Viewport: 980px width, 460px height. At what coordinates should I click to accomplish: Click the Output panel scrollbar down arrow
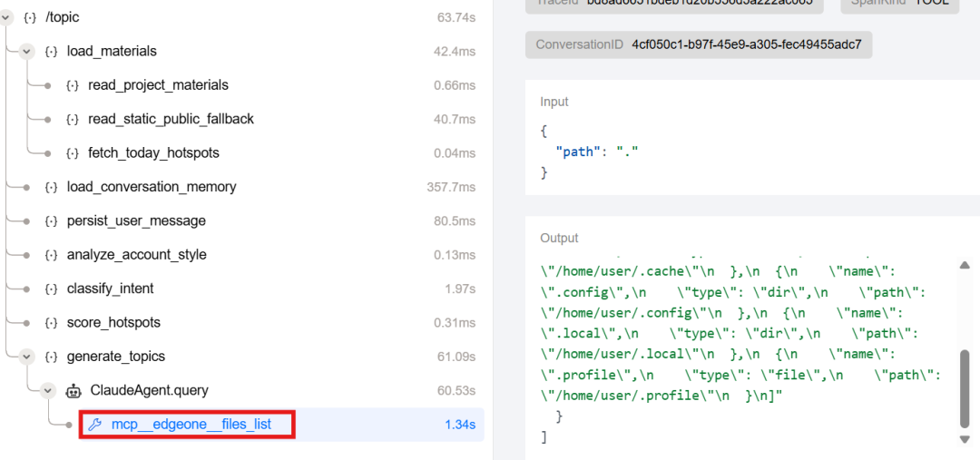click(x=965, y=439)
